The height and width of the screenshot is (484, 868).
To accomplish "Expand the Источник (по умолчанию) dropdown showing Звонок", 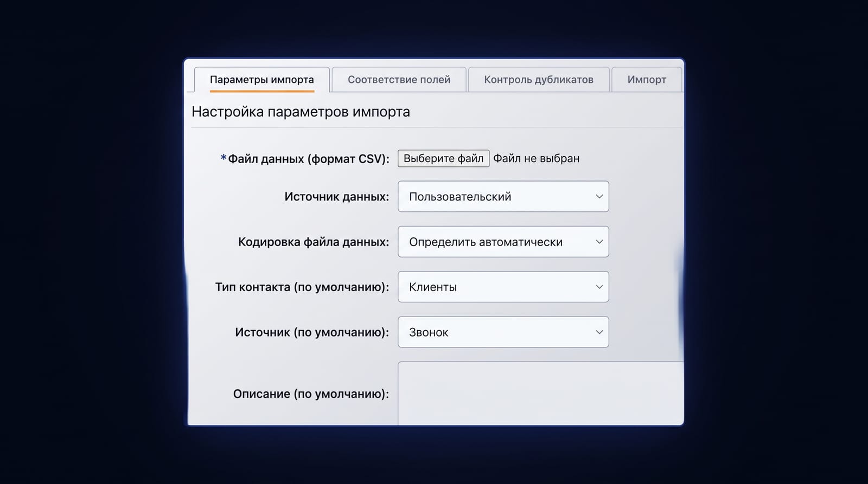I will pos(503,332).
